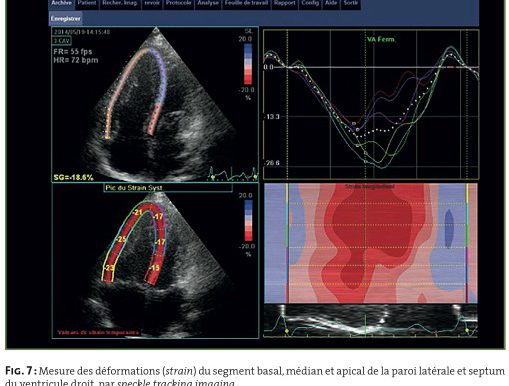The image size is (509, 386).
Task: Click the 3 CAV view label
Action: pos(62,41)
